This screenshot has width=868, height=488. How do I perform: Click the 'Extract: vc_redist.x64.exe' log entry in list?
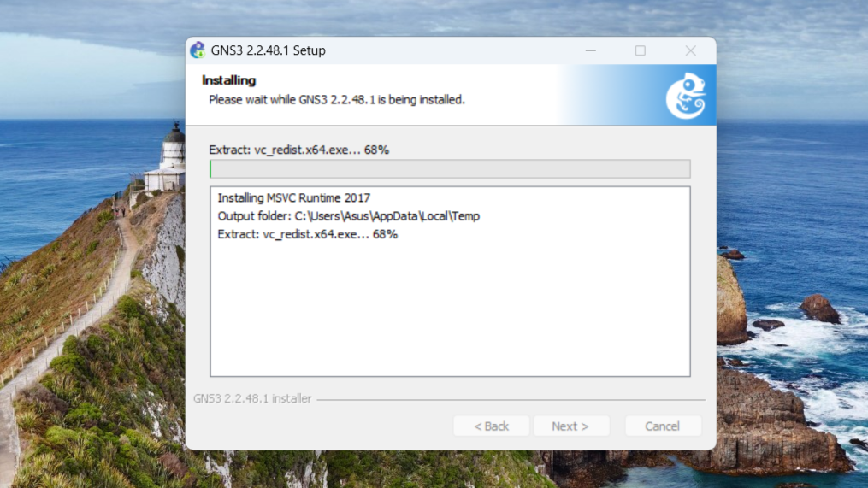click(307, 234)
